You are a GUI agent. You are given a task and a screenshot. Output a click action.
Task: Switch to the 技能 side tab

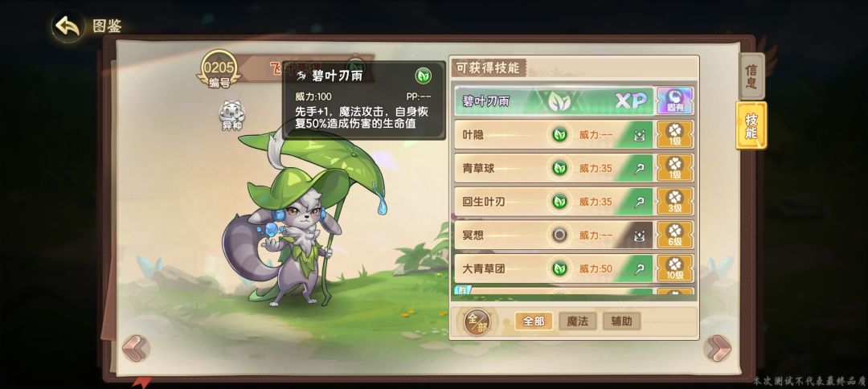coord(751,125)
